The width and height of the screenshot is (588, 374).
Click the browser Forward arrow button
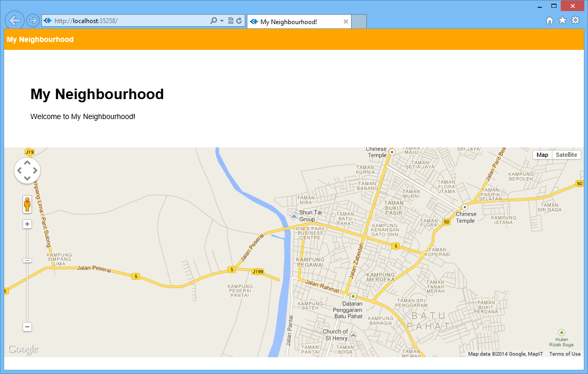coord(32,20)
